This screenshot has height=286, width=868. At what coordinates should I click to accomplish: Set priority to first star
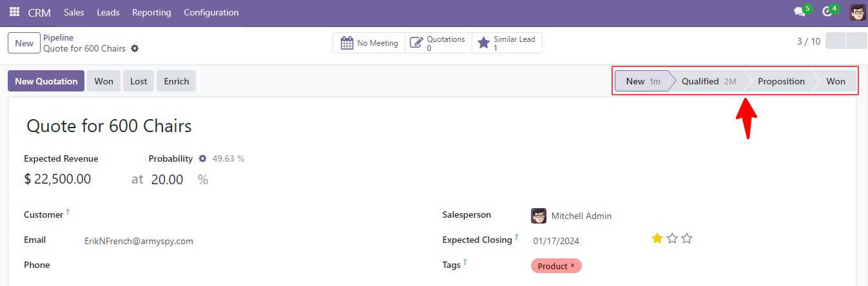(x=657, y=238)
